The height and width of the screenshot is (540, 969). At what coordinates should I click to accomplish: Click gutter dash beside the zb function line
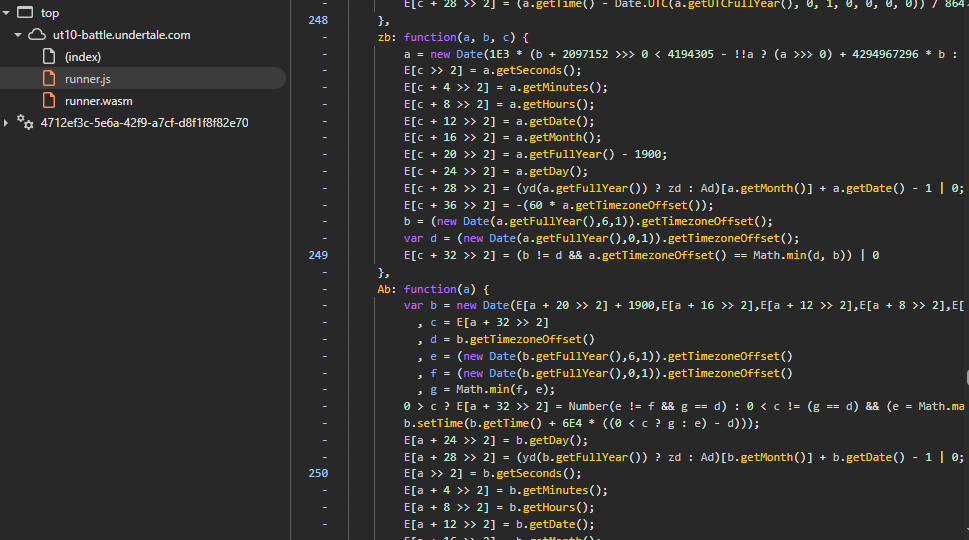pyautogui.click(x=325, y=38)
